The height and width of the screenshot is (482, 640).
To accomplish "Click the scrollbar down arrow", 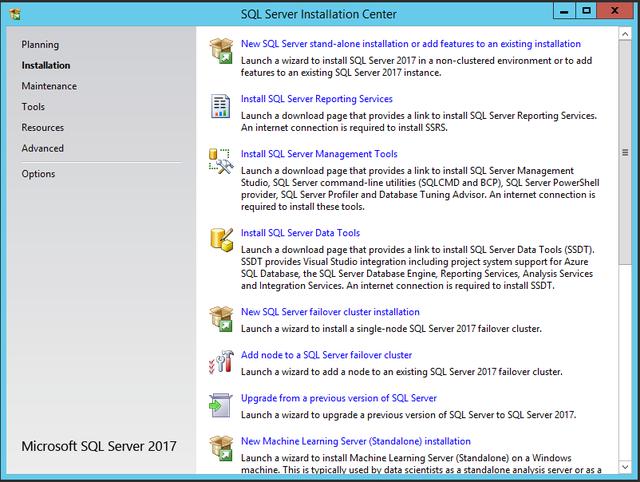I will point(625,466).
